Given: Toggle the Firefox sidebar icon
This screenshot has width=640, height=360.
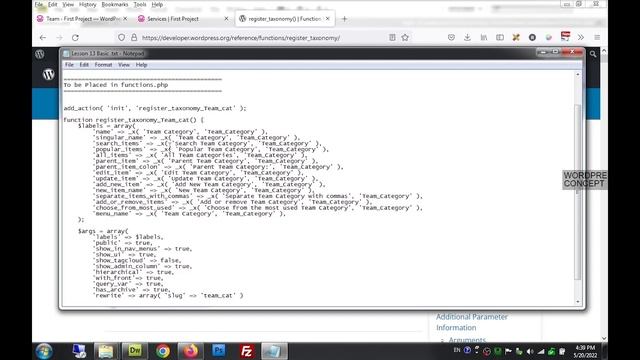Looking at the screenshot, I should click(x=500, y=38).
